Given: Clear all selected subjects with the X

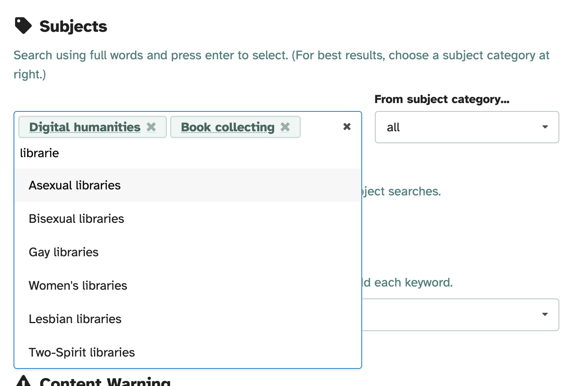Looking at the screenshot, I should coord(347,127).
